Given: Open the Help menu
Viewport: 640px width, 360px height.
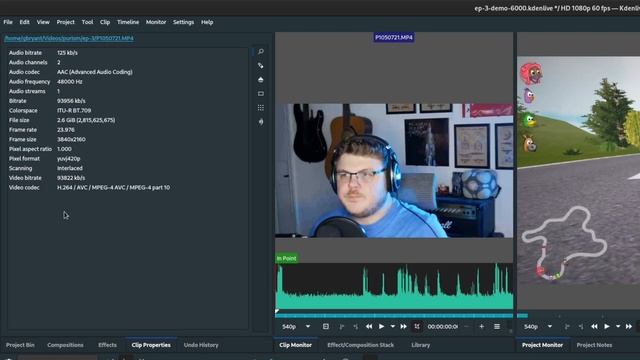Looking at the screenshot, I should [x=207, y=22].
